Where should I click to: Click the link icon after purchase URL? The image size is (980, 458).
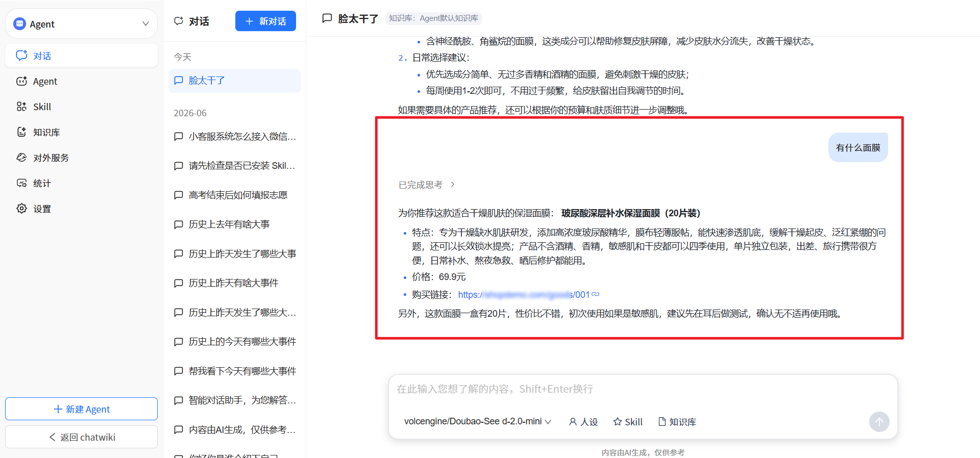coord(596,294)
